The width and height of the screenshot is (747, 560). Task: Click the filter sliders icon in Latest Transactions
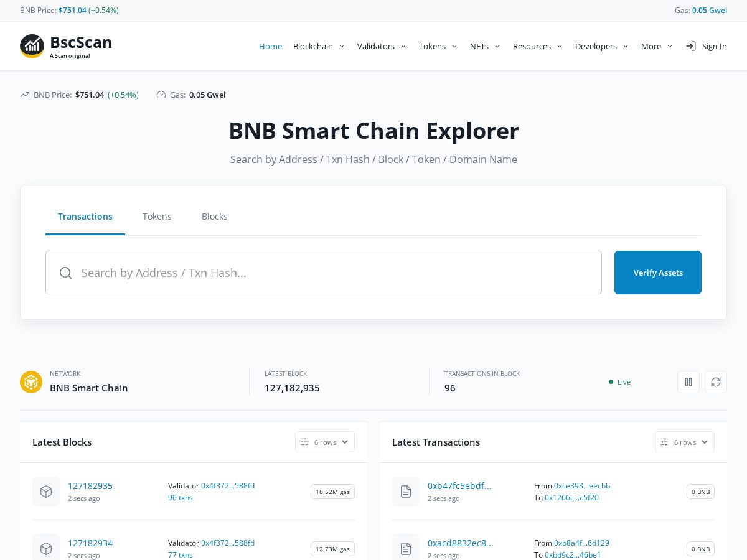664,442
